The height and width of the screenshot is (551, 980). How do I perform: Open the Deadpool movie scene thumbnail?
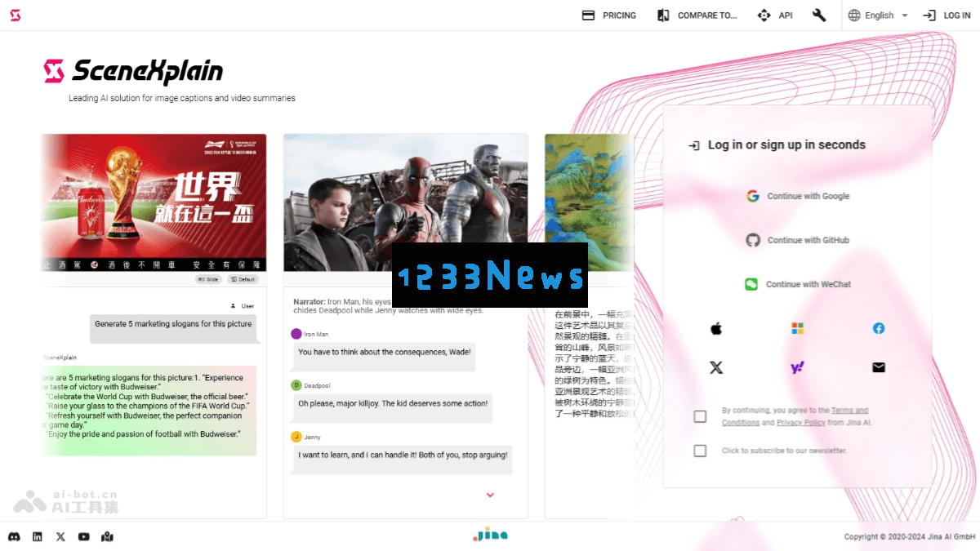406,202
